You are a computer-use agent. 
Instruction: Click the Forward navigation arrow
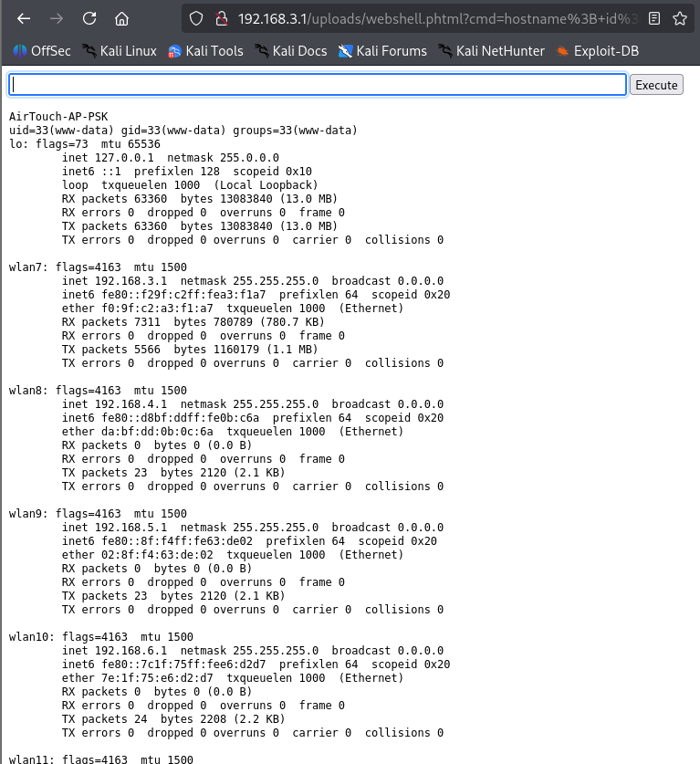click(x=57, y=18)
